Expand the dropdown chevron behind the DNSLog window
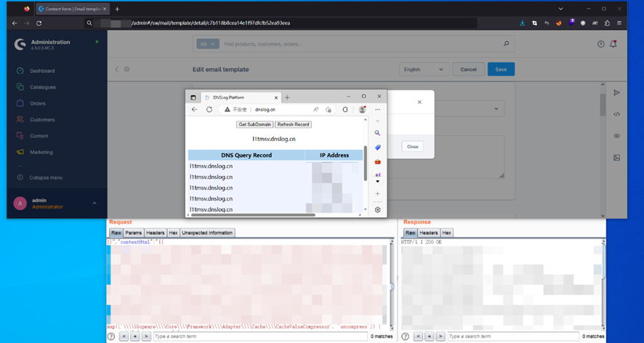The width and height of the screenshot is (644, 343). pyautogui.click(x=496, y=109)
